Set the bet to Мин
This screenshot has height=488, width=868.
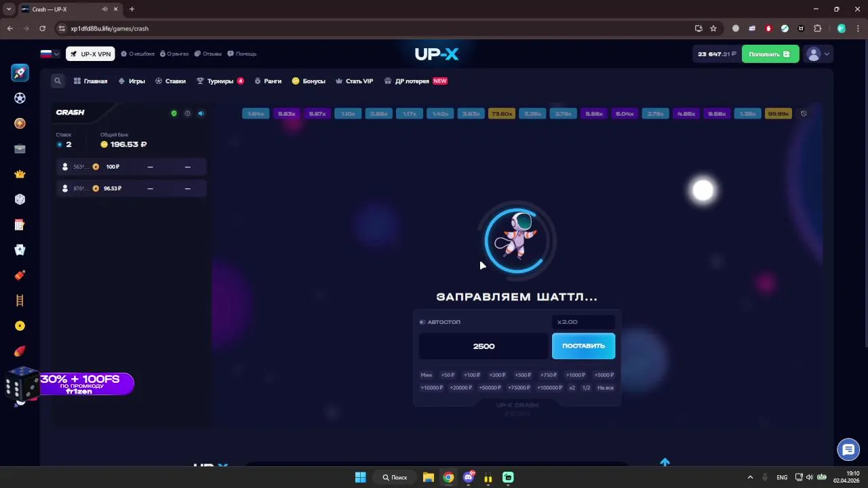426,375
